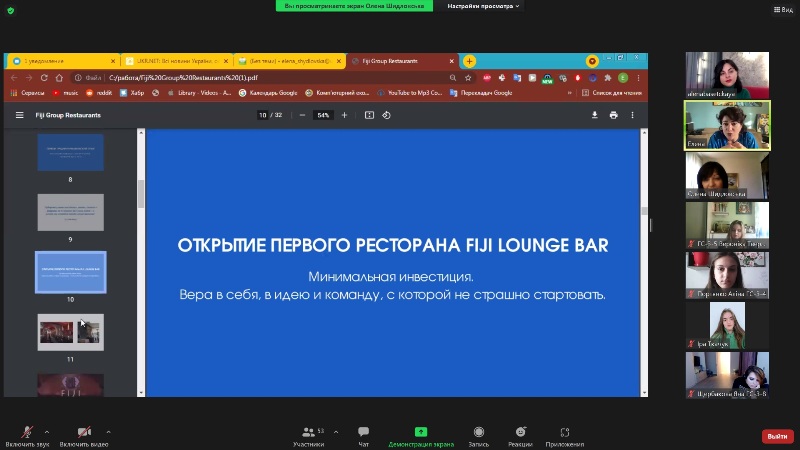Click the PDF page number field
The image size is (800, 450).
pyautogui.click(x=262, y=115)
